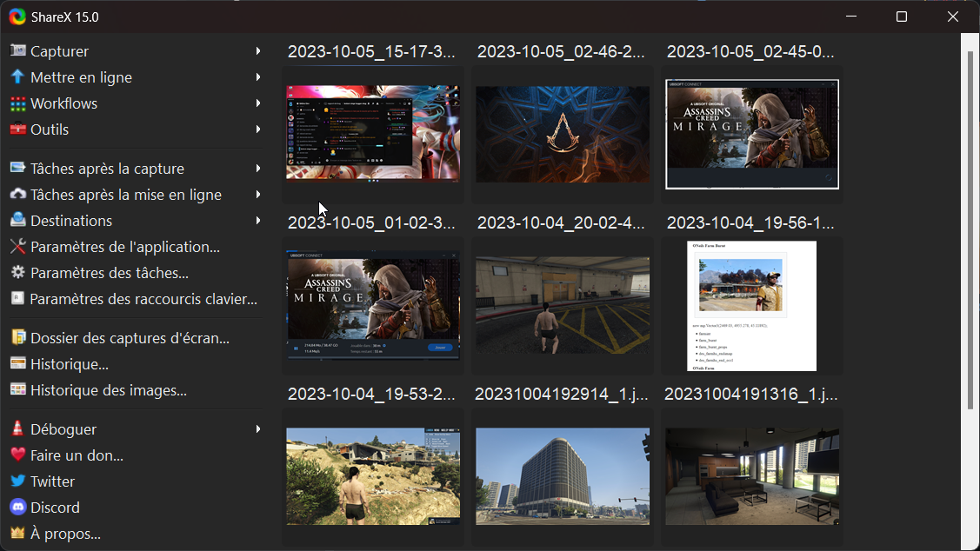Click the red toolbox Outils icon
This screenshot has width=980, height=551.
click(x=17, y=129)
